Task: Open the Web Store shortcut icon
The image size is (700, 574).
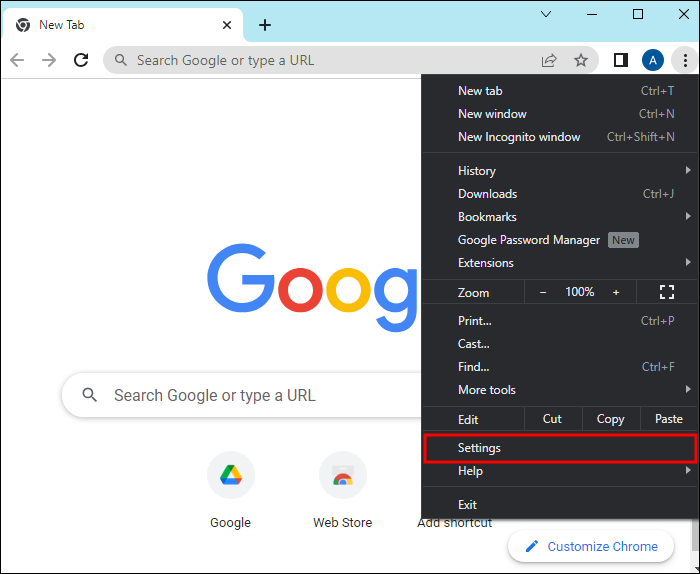Action: (343, 475)
